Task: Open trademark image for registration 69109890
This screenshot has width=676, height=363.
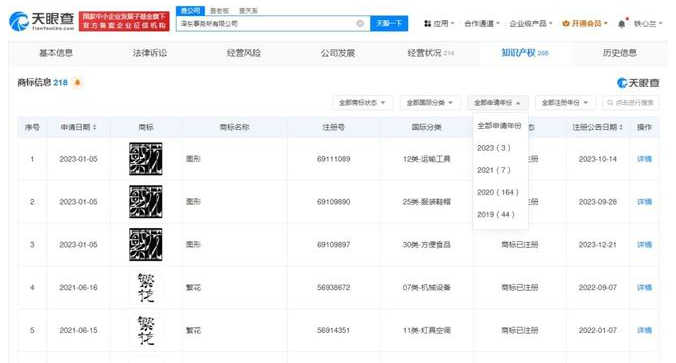Action: click(x=146, y=201)
